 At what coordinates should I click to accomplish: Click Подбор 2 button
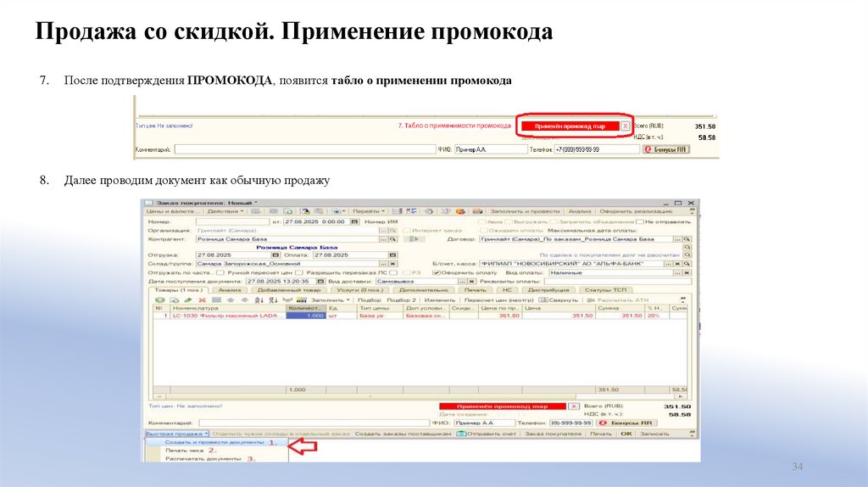401,299
